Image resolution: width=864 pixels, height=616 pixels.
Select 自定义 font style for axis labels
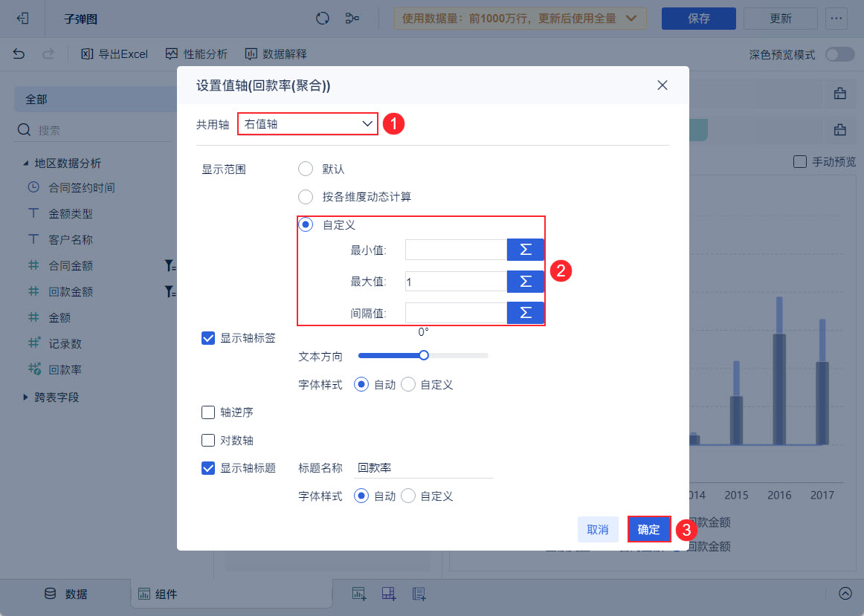tap(408, 384)
